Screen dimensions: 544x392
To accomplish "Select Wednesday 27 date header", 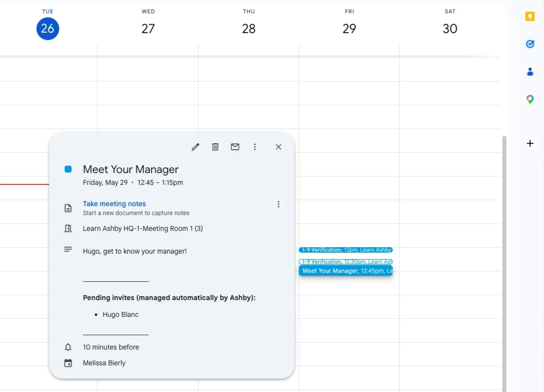I will (x=148, y=29).
